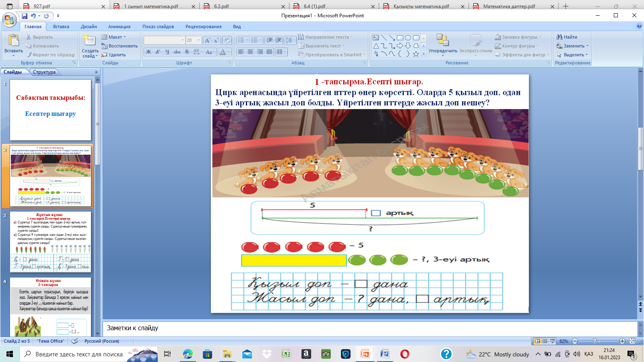Click the Paste (Вставить) clipboard icon
Image resolution: width=644 pixels, height=362 pixels.
14,41
